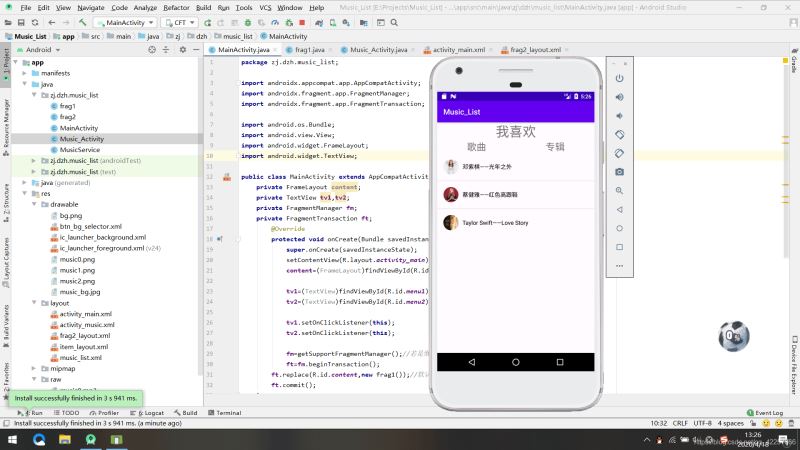Switch to the frag1.java editor tab
This screenshot has height=450, width=800.
click(x=311, y=48)
